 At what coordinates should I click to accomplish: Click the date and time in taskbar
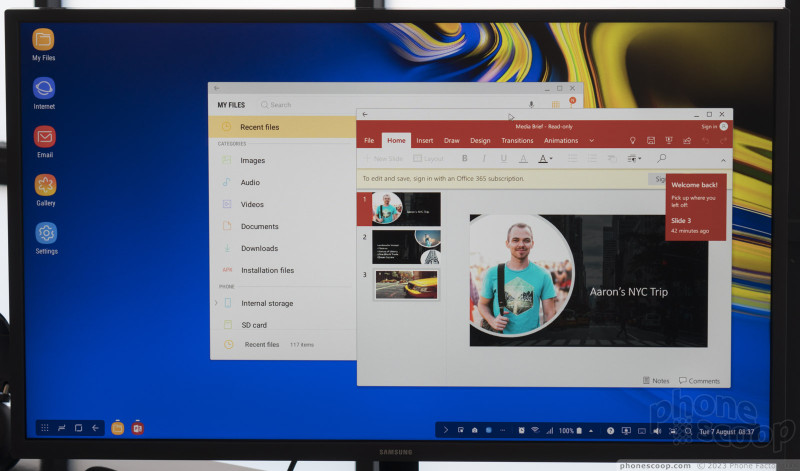pos(726,432)
